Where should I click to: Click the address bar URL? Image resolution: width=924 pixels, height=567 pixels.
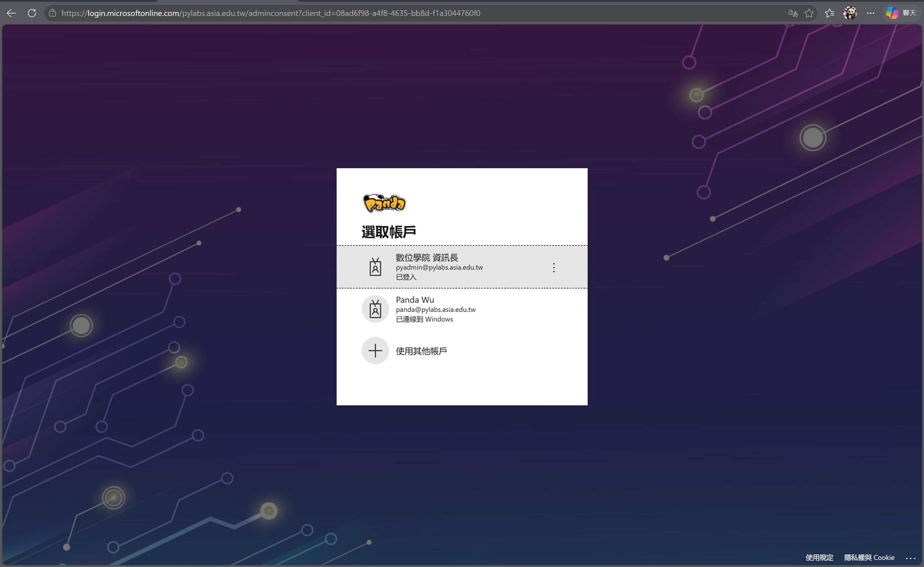click(x=270, y=13)
